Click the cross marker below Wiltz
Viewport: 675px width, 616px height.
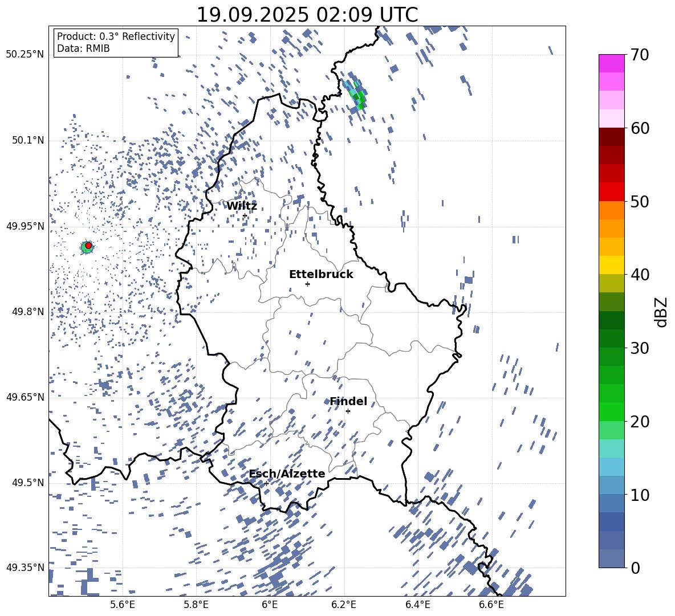tap(245, 215)
